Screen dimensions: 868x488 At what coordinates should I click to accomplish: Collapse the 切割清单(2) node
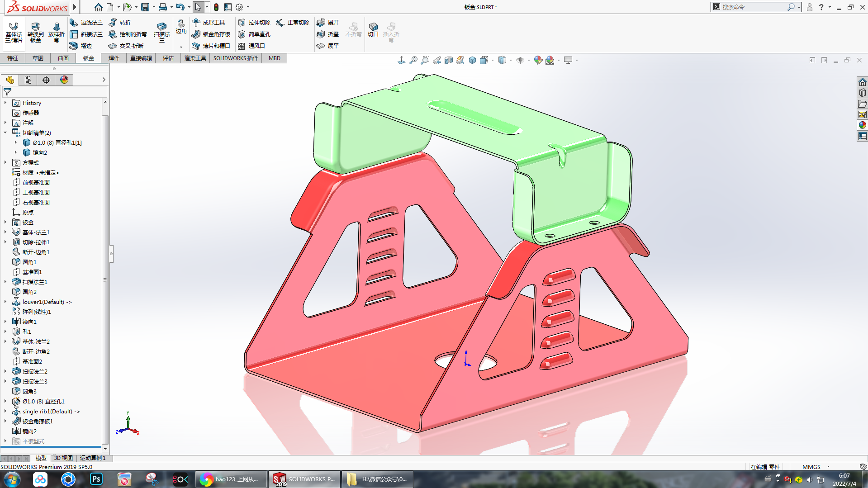click(x=5, y=133)
